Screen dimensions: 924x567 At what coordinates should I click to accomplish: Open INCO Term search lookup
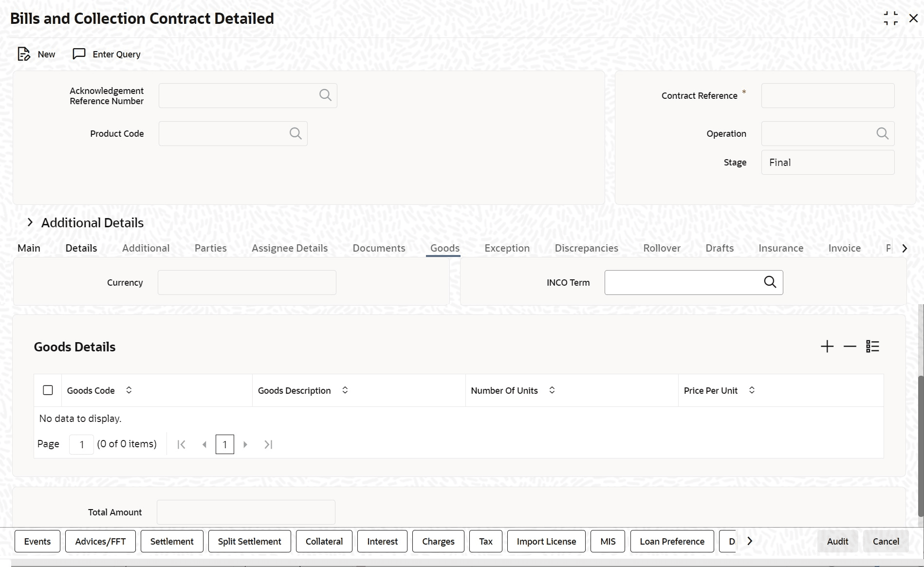(x=770, y=282)
